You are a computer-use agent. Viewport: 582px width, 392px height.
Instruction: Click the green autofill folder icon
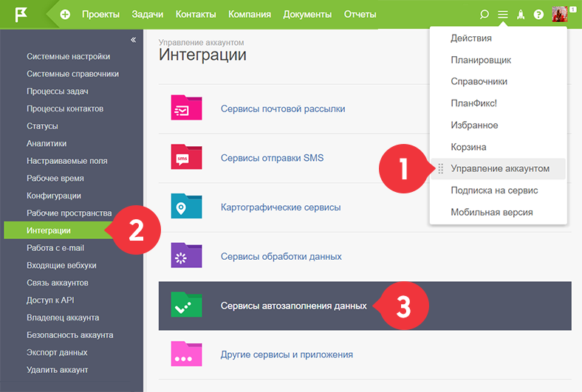[x=186, y=304]
